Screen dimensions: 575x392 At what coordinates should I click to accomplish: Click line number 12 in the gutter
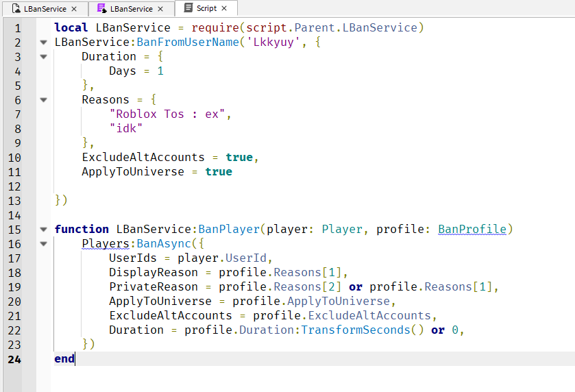click(14, 186)
